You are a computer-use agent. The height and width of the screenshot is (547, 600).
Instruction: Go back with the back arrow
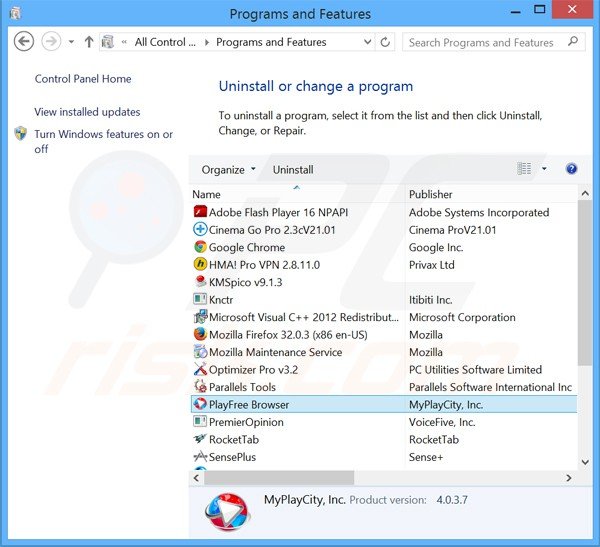(x=24, y=41)
